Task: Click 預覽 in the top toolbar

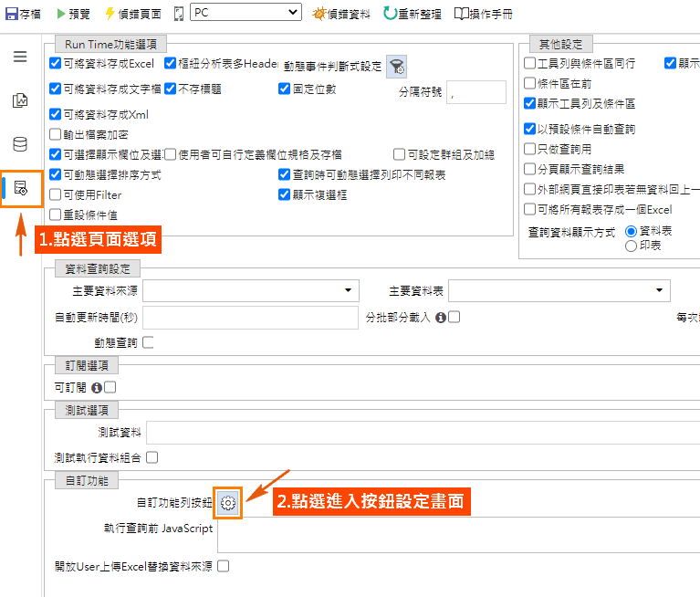Action: coord(73,14)
